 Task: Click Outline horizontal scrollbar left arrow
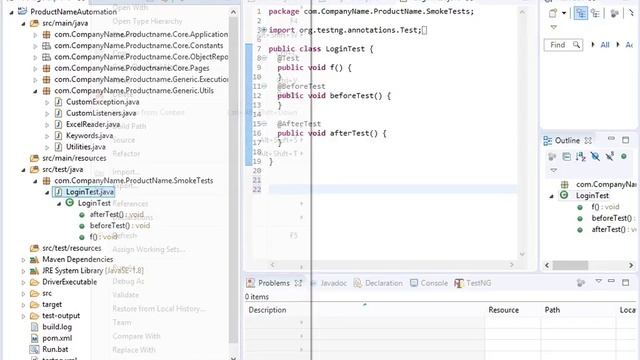[x=547, y=266]
